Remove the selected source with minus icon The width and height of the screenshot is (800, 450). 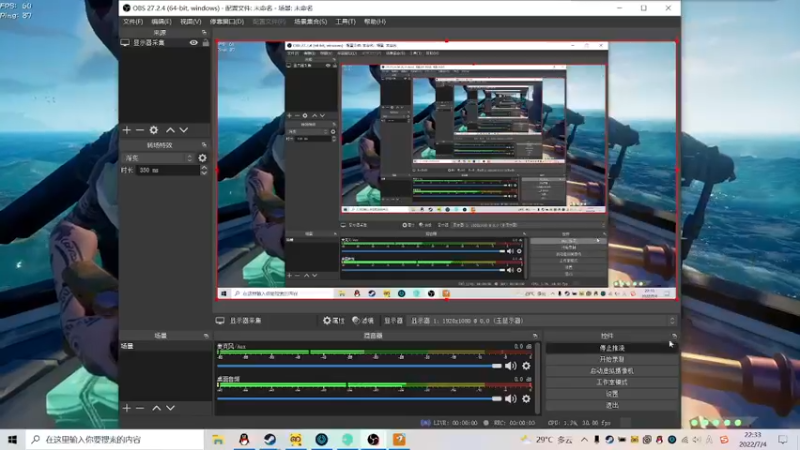coord(140,130)
